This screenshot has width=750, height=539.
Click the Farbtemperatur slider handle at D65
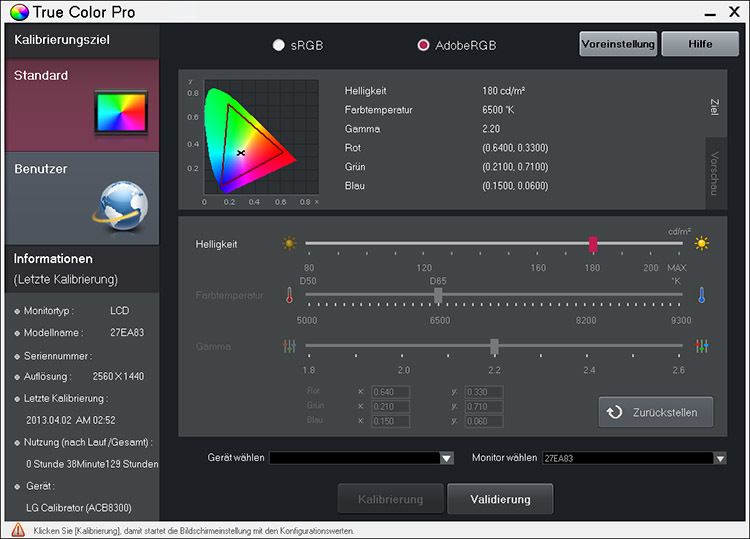coord(438,295)
